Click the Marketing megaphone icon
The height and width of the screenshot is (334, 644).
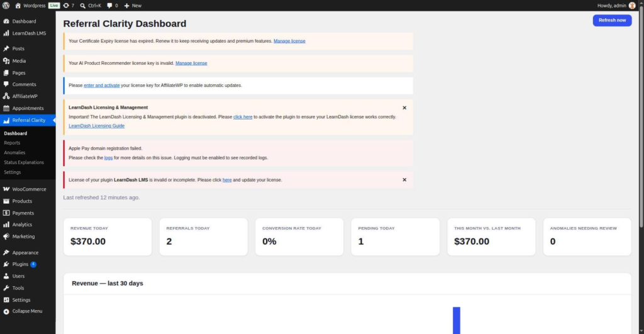click(6, 237)
